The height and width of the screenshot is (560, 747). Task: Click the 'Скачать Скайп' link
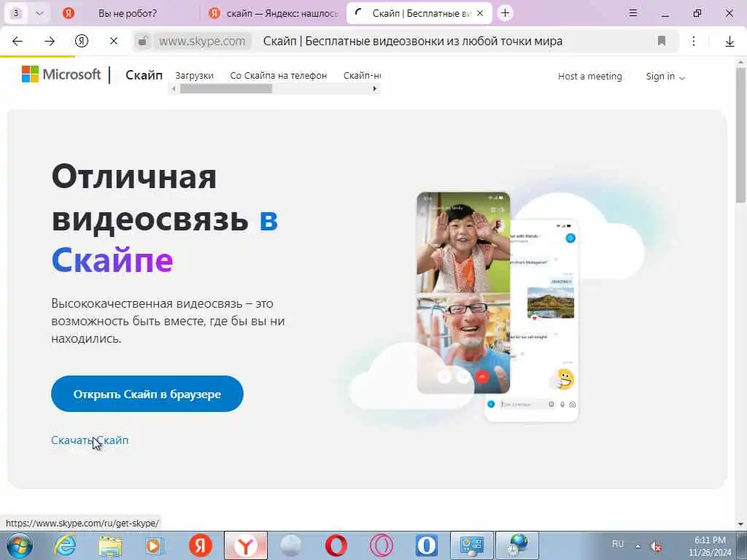click(90, 440)
